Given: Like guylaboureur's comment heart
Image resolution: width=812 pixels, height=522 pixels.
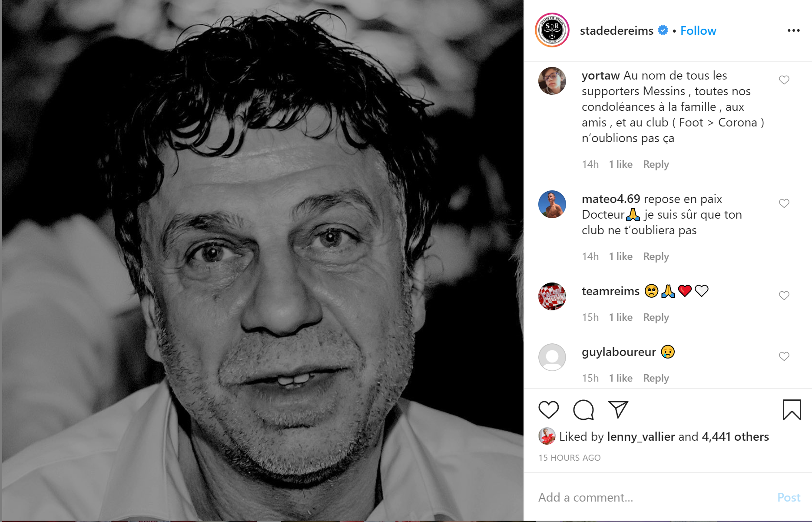Looking at the screenshot, I should click(784, 356).
